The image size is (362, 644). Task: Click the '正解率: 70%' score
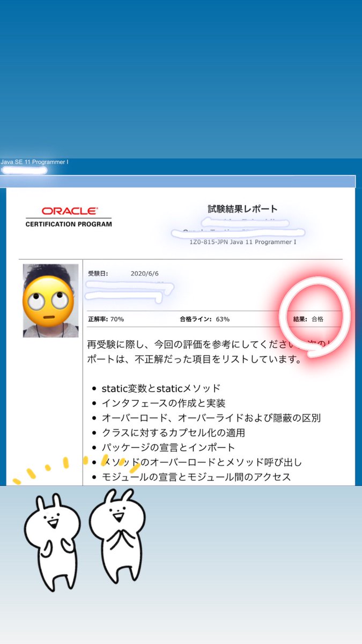pos(106,319)
